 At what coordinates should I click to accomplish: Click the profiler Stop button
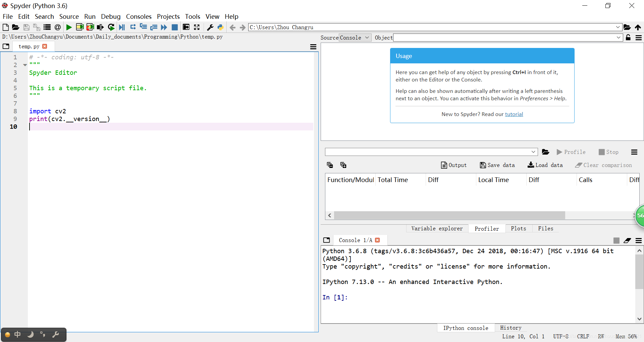[x=609, y=152]
